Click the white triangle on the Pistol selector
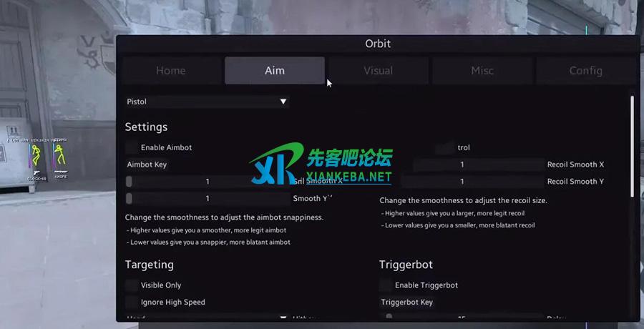644x329 pixels. [283, 102]
